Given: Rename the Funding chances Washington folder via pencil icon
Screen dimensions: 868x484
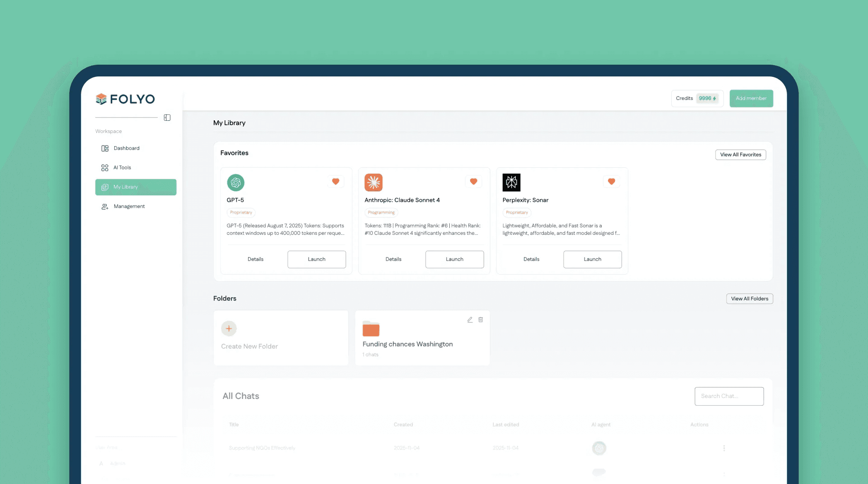Looking at the screenshot, I should point(470,320).
